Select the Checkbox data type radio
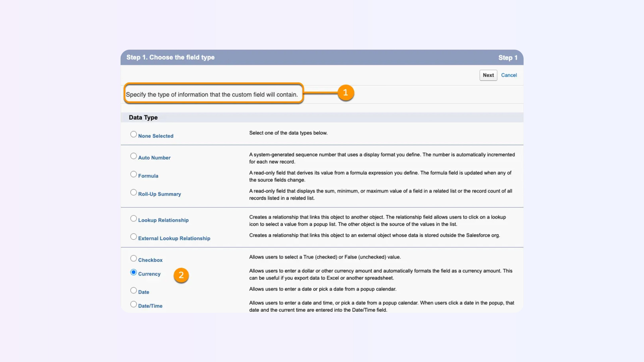This screenshot has width=644, height=362. 133,258
